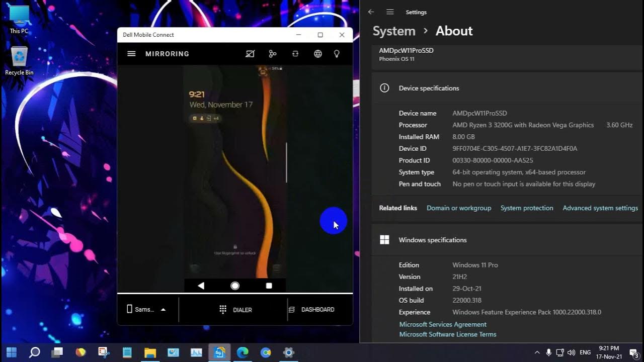Click the Installed RAM value 8.00 GB
The width and height of the screenshot is (644, 362).
point(463,137)
